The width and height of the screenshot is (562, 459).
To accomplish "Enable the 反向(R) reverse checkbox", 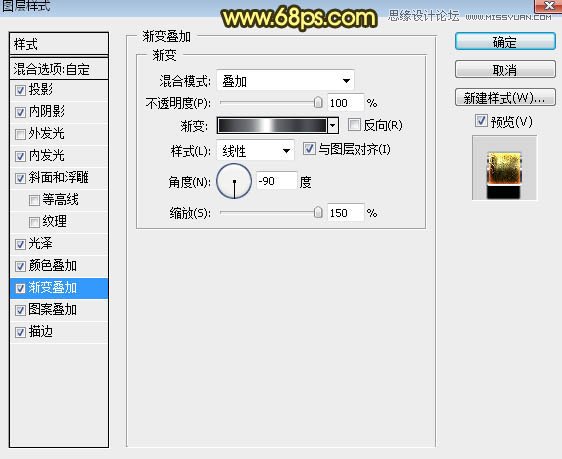I will coord(354,125).
